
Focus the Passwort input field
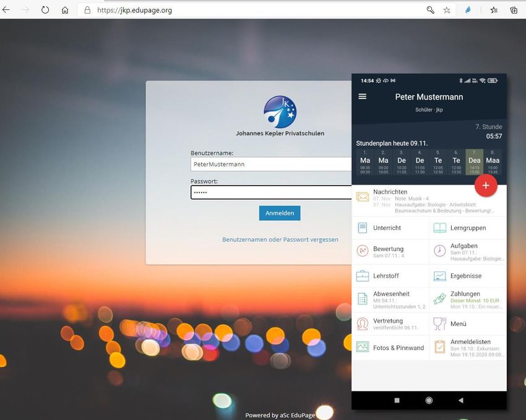click(271, 192)
